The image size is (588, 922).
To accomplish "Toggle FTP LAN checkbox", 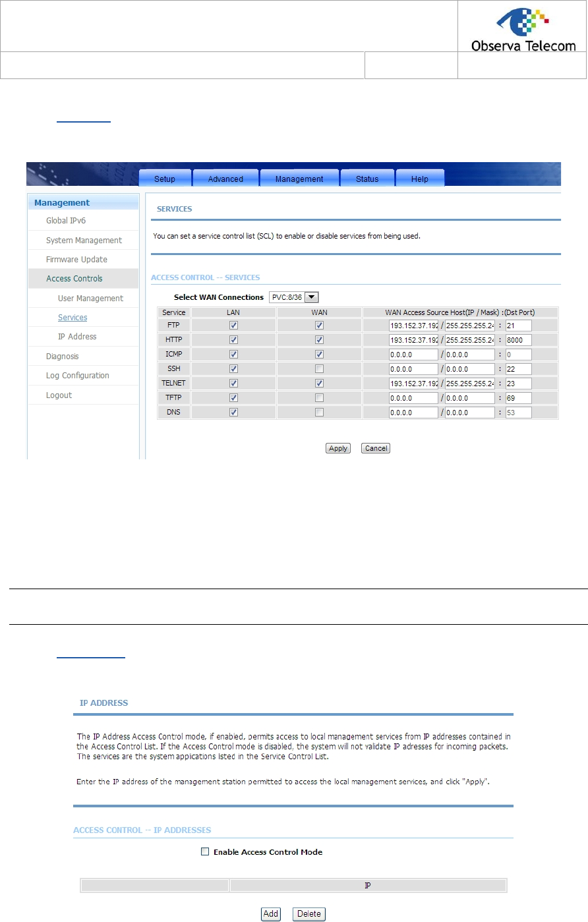I will pyautogui.click(x=233, y=326).
